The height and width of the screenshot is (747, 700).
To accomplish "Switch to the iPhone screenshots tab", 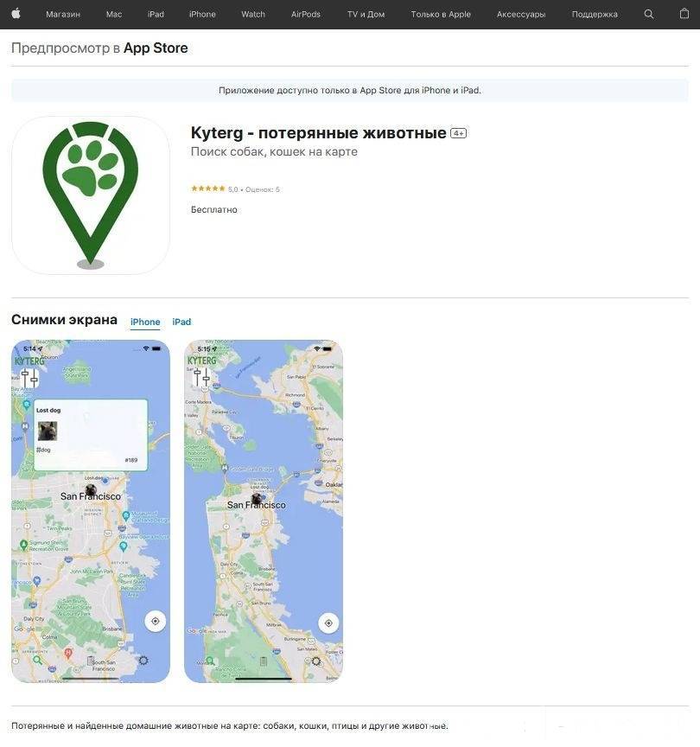I will [145, 322].
